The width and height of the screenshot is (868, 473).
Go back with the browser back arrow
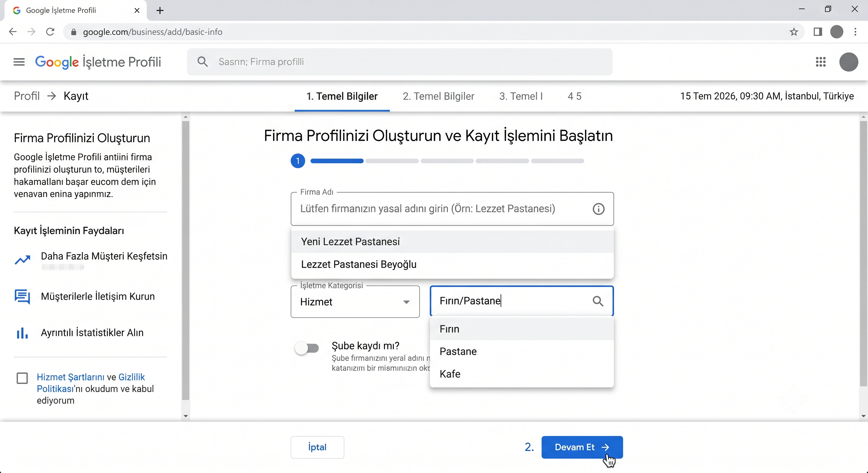pos(12,32)
